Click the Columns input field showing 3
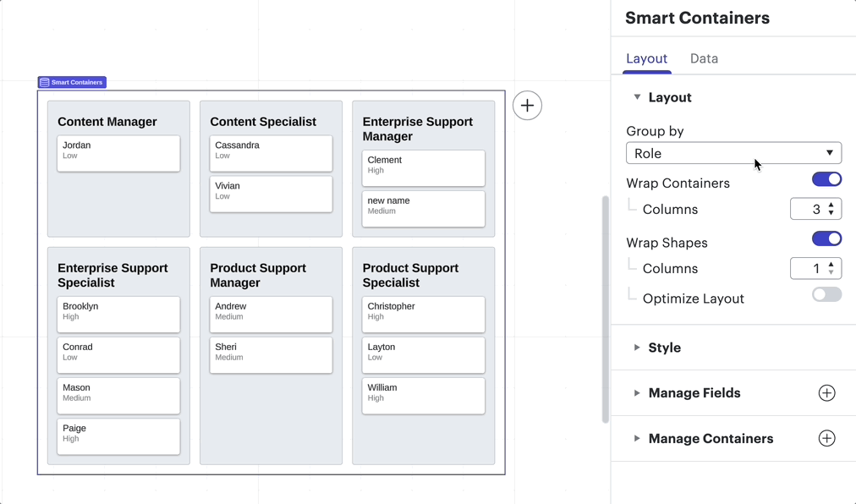Viewport: 856px width, 504px height. tap(810, 209)
